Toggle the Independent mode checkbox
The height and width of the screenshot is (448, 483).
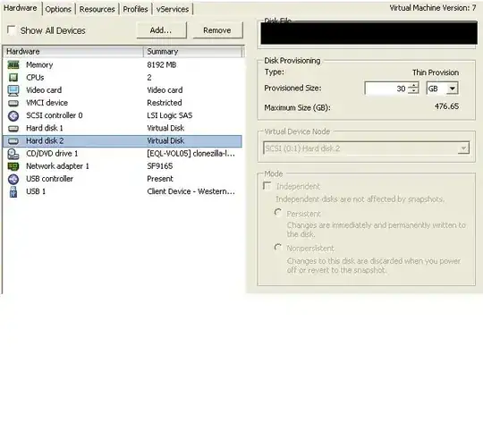[x=267, y=186]
